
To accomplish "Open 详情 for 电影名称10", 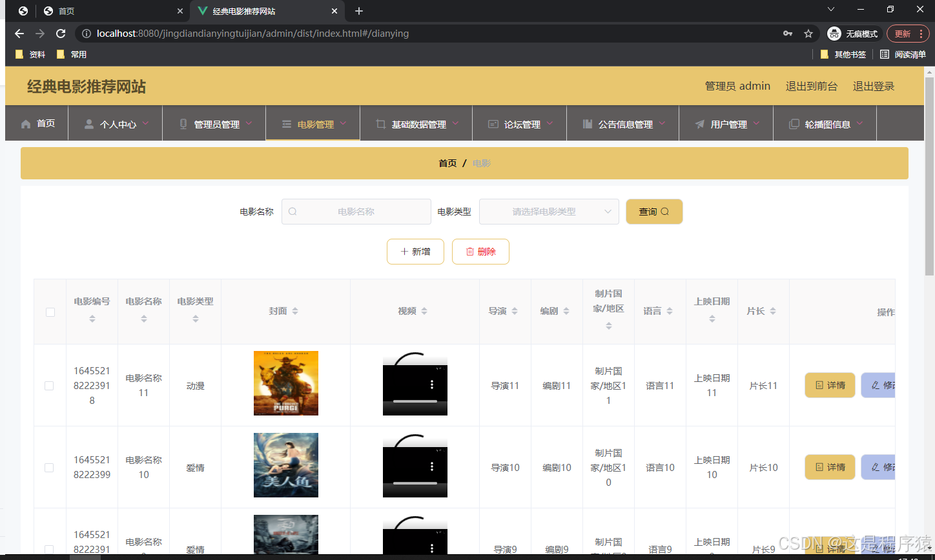I will click(830, 467).
